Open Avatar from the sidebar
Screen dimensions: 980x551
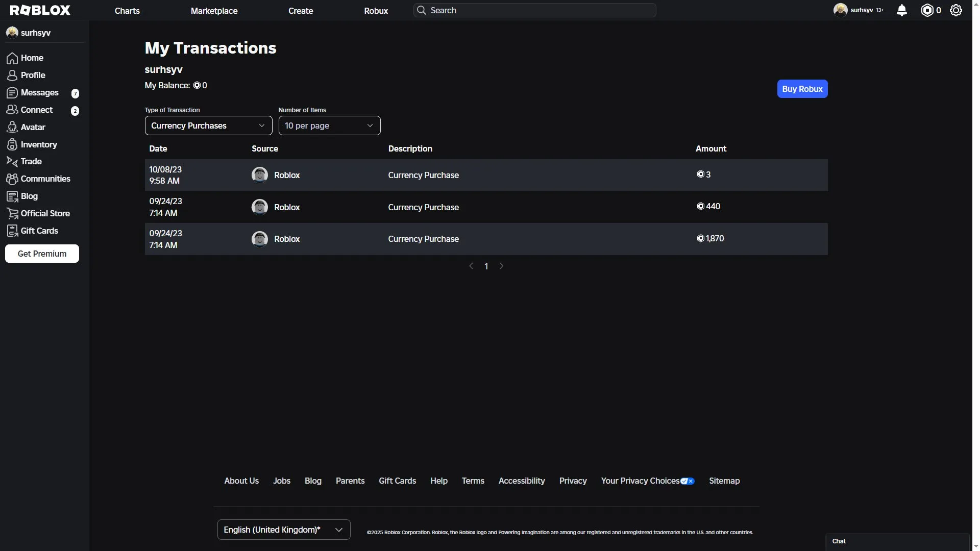click(x=33, y=127)
